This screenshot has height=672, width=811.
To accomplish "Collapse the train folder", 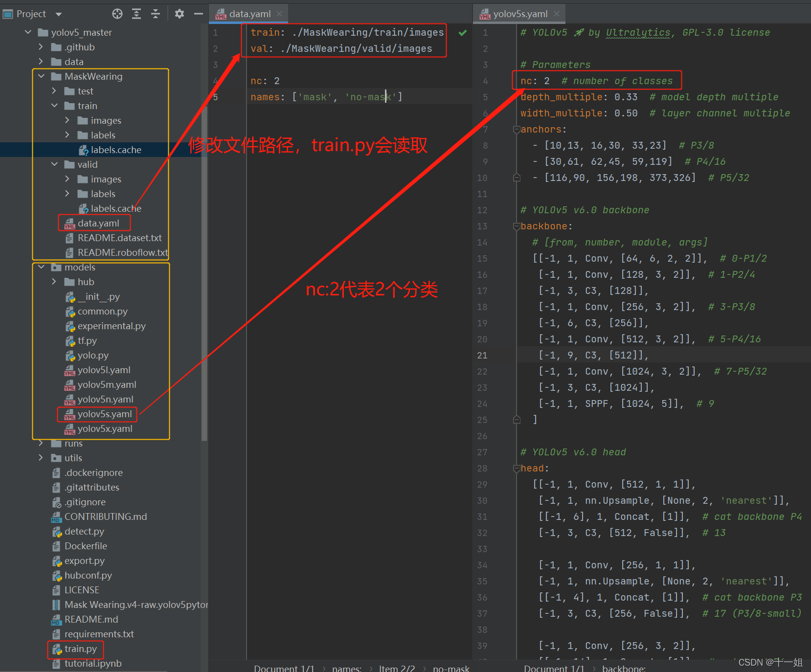I will tap(54, 106).
